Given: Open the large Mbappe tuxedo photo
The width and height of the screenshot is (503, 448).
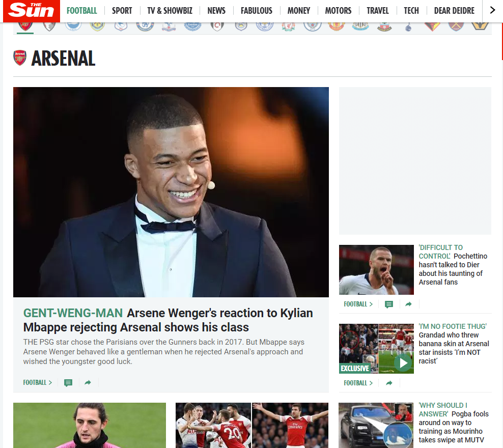Looking at the screenshot, I should (171, 192).
